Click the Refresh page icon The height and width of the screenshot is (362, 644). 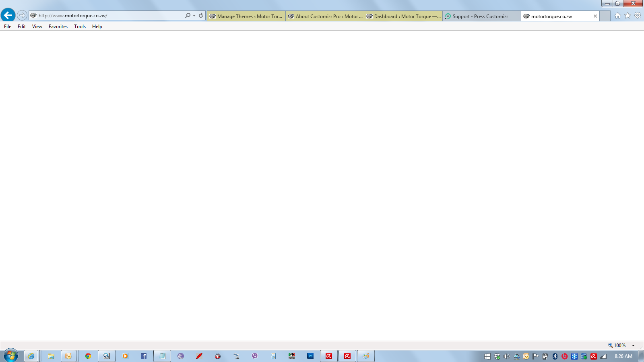point(201,16)
